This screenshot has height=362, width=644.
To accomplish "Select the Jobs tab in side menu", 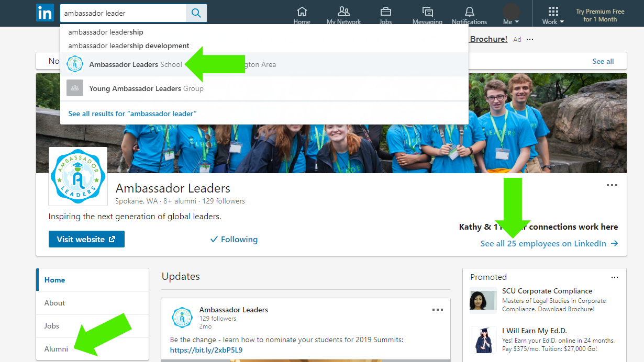I will [x=93, y=326].
